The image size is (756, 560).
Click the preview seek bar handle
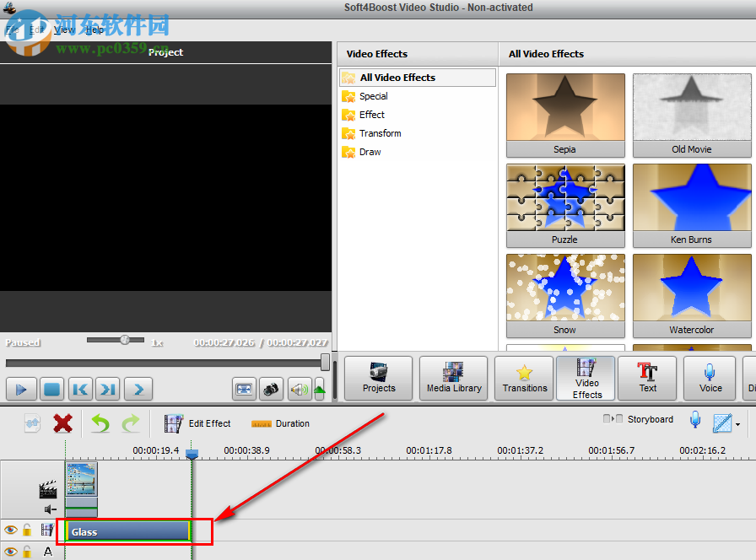[x=326, y=362]
